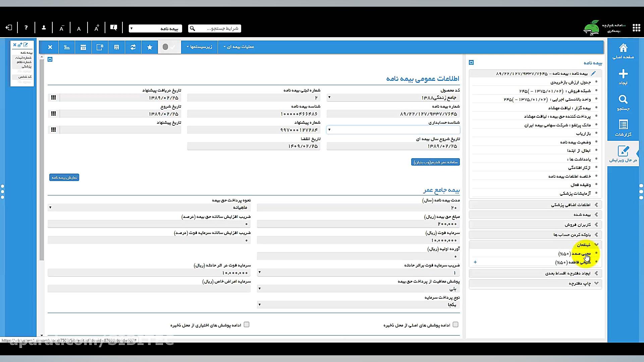Check ادامه پوشش های اصلی از محل ذخیره

455,324
